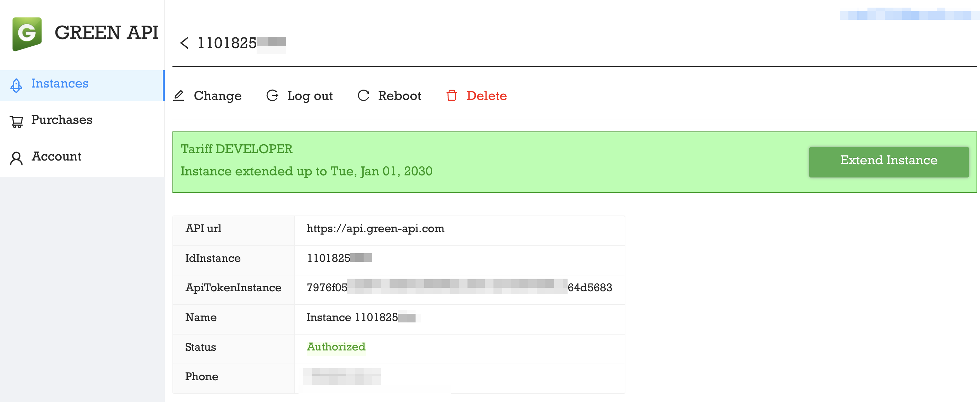The image size is (980, 402).
Task: Click the pencil icon beside Change
Action: click(x=178, y=95)
